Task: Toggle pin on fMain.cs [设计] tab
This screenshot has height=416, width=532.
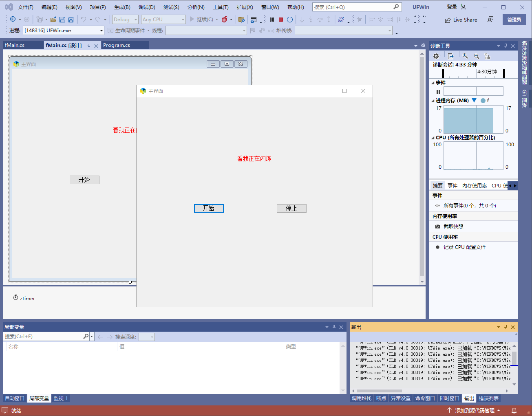Action: tap(88, 46)
